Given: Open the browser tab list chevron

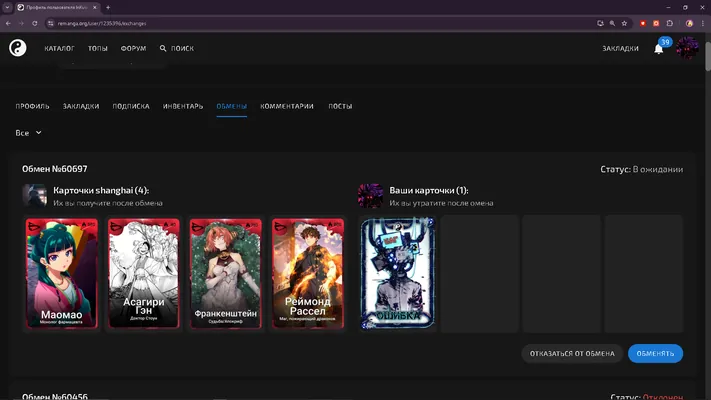Looking at the screenshot, I should [x=7, y=7].
